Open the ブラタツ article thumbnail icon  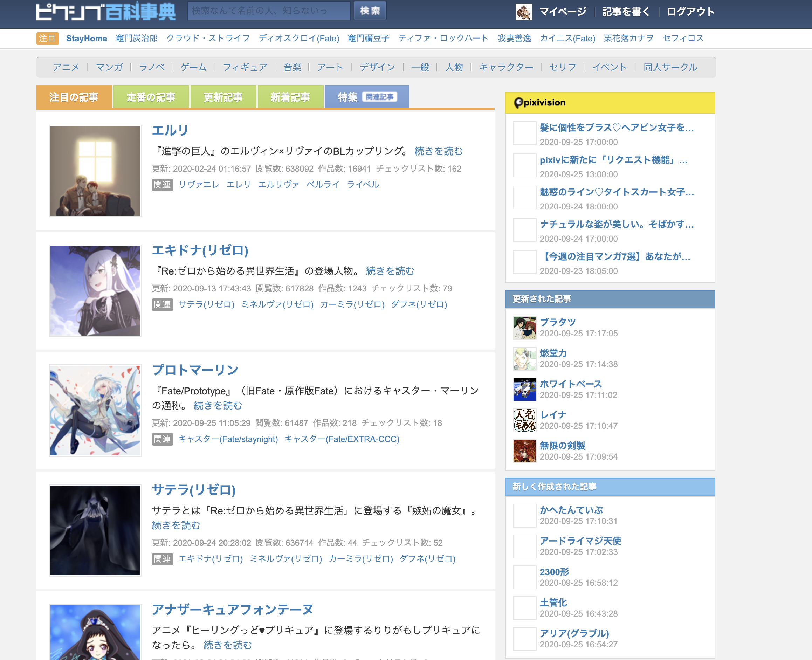[x=524, y=328]
